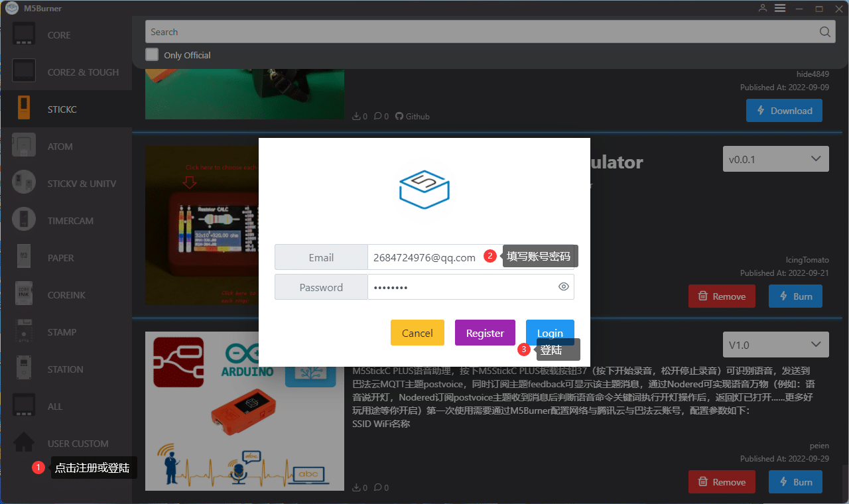Show password with the eye icon
Image resolution: width=849 pixels, height=504 pixels.
564,287
